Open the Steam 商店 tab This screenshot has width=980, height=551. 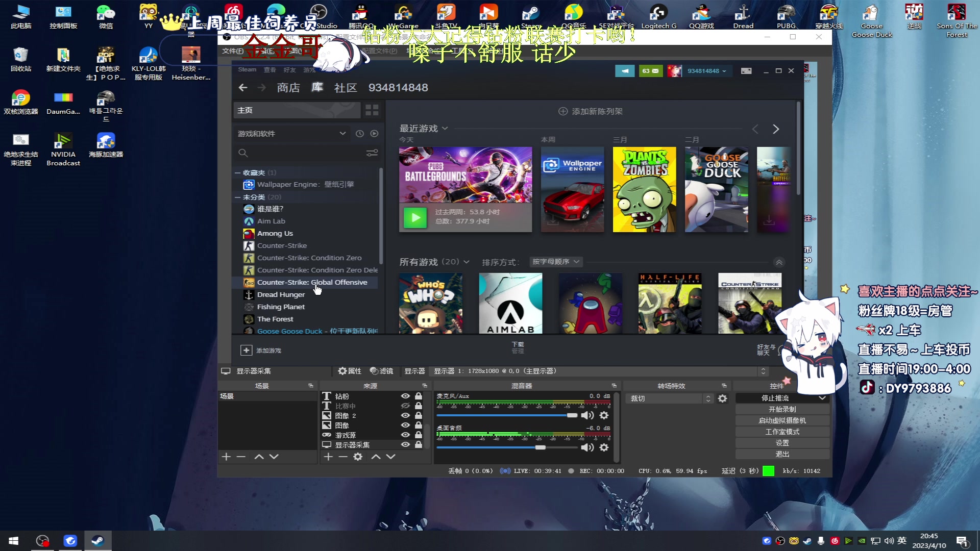288,88
